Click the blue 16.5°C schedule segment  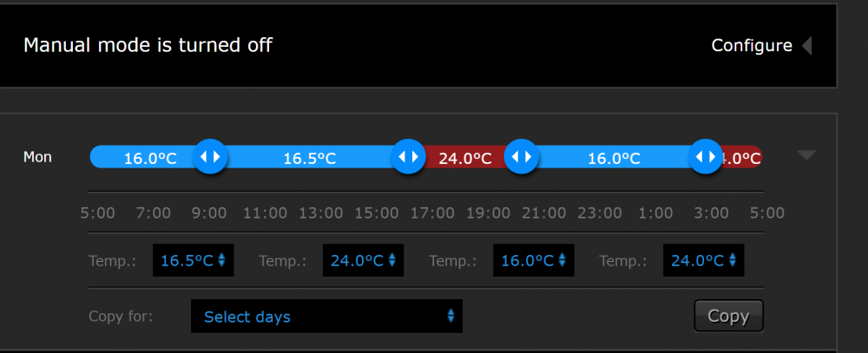point(309,158)
